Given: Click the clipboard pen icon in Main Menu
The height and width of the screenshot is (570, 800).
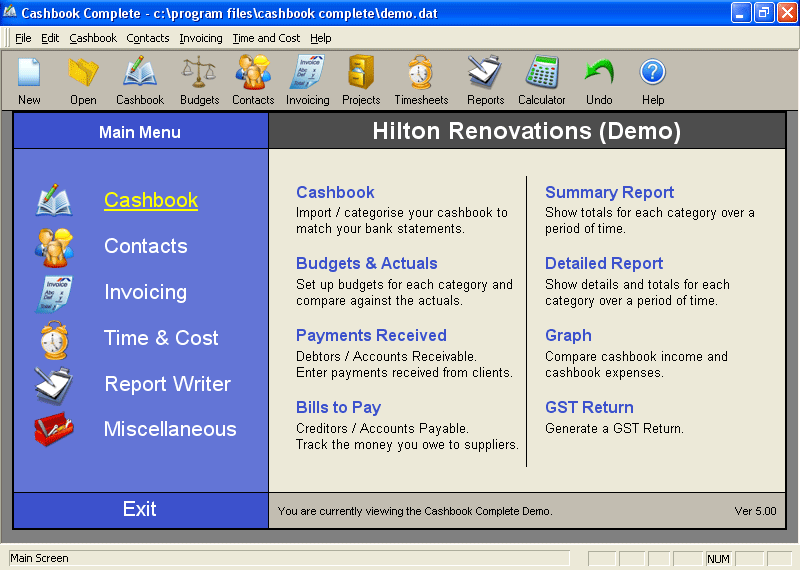Looking at the screenshot, I should click(54, 385).
